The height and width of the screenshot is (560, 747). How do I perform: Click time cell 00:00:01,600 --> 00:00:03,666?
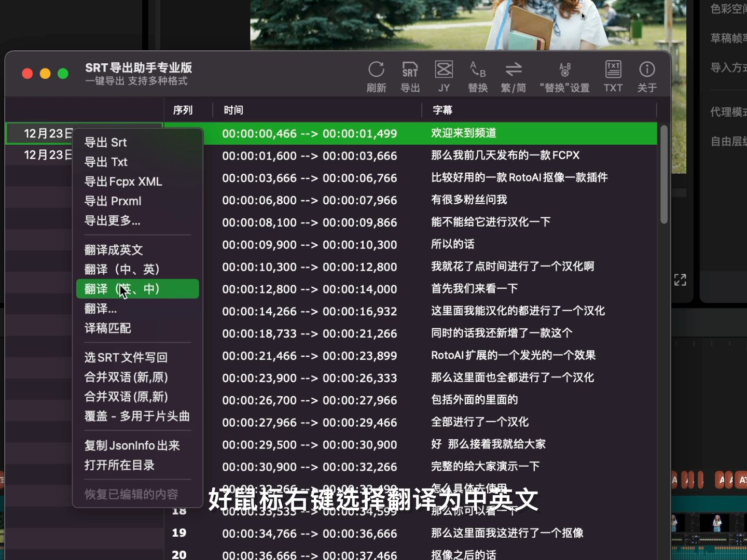pos(310,156)
